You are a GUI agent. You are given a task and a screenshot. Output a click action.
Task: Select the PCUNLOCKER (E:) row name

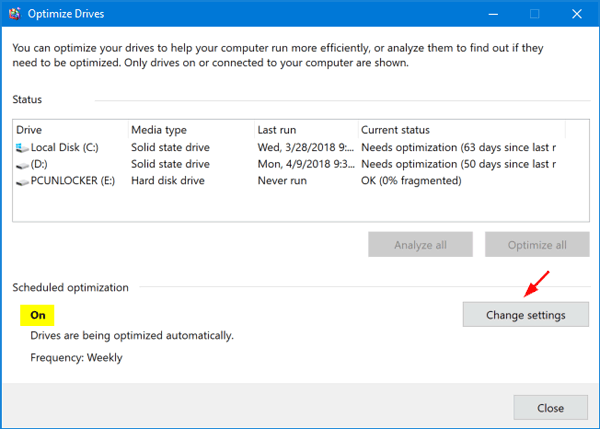(73, 181)
